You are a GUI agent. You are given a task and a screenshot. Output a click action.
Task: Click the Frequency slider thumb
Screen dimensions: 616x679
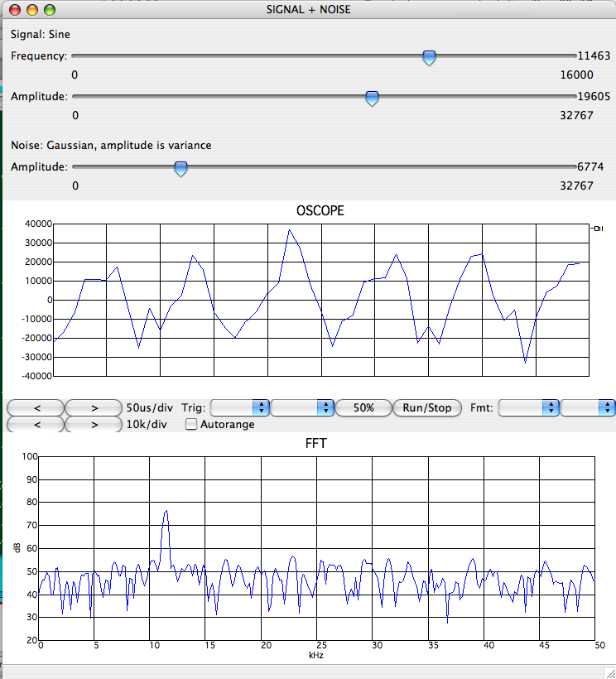tap(429, 57)
